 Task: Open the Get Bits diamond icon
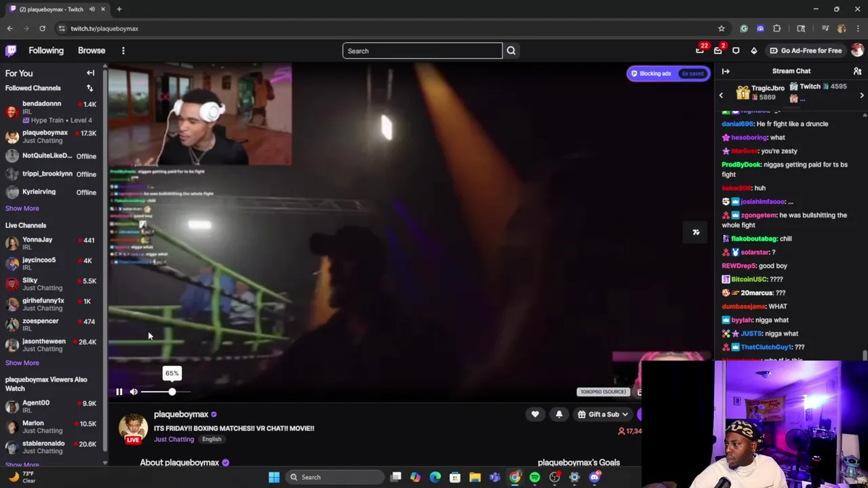click(x=753, y=50)
